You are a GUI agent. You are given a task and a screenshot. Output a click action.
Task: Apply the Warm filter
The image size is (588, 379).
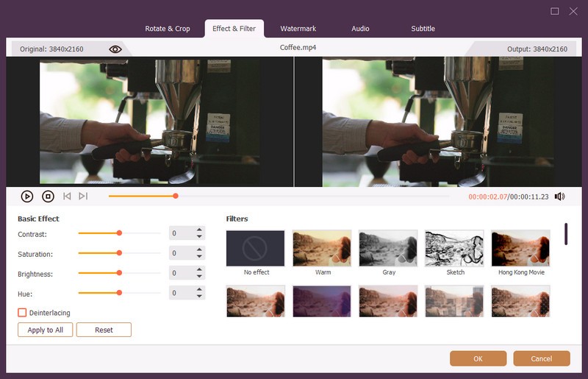click(322, 248)
